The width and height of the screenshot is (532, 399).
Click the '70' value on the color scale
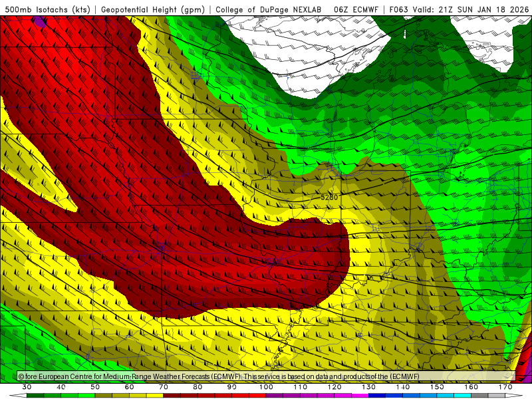164,387
